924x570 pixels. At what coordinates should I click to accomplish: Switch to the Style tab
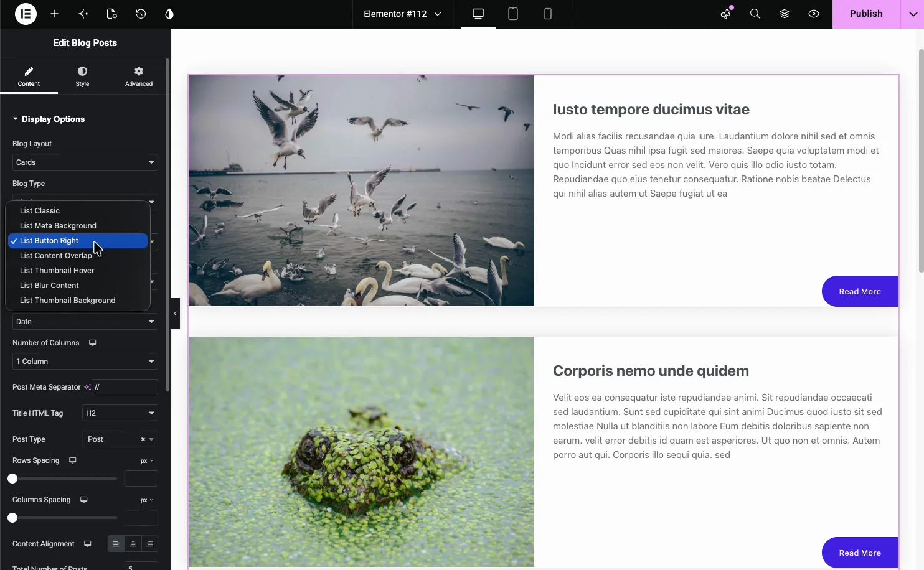pos(82,77)
